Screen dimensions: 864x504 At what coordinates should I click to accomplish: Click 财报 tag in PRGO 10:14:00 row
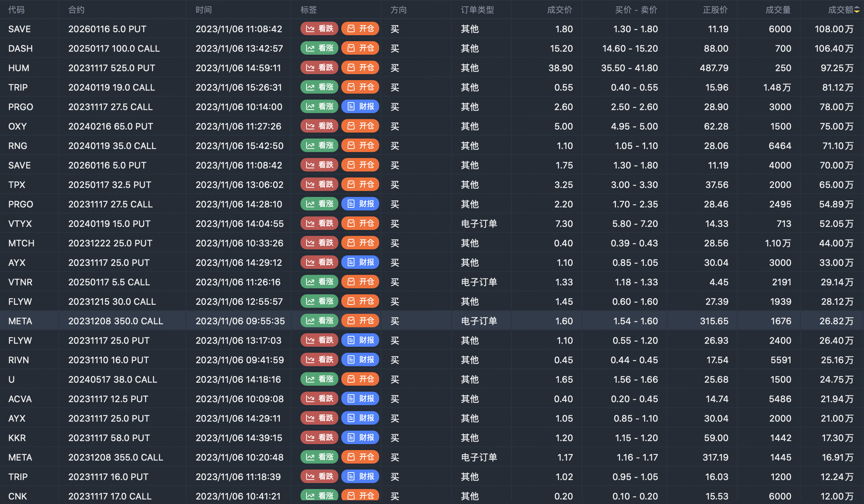click(360, 107)
